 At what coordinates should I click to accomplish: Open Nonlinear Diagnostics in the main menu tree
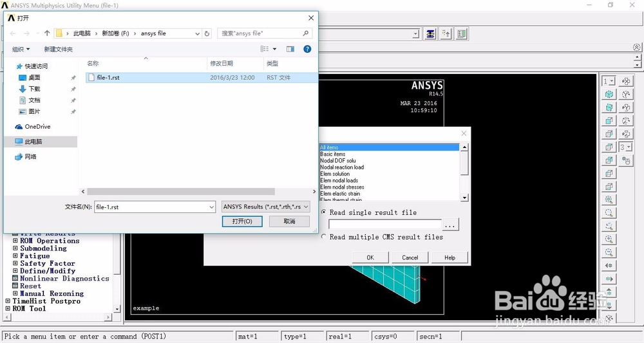click(64, 278)
